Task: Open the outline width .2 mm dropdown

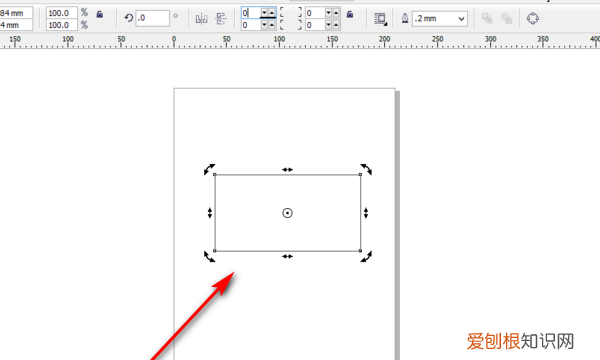Action: [x=461, y=19]
